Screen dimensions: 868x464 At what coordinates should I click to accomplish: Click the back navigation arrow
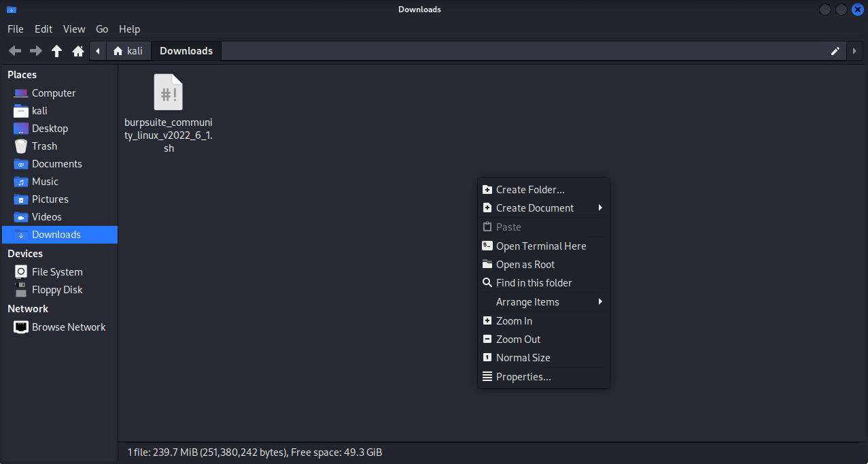(15, 51)
